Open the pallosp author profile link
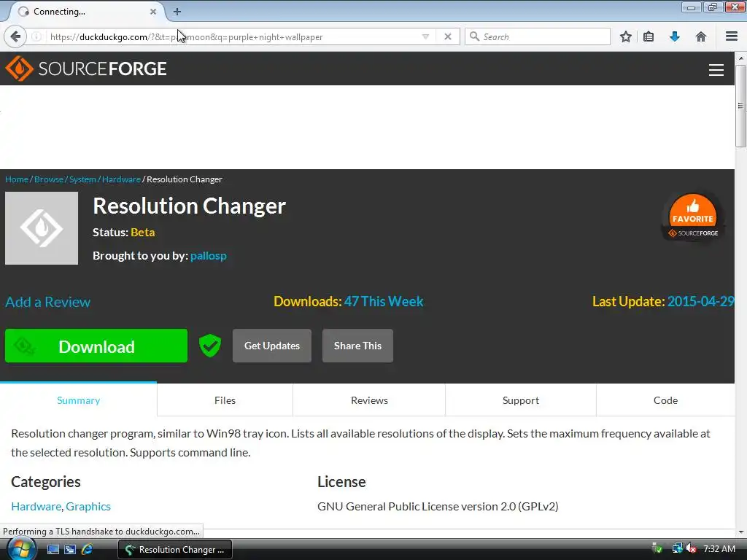The height and width of the screenshot is (560, 747). (x=208, y=256)
